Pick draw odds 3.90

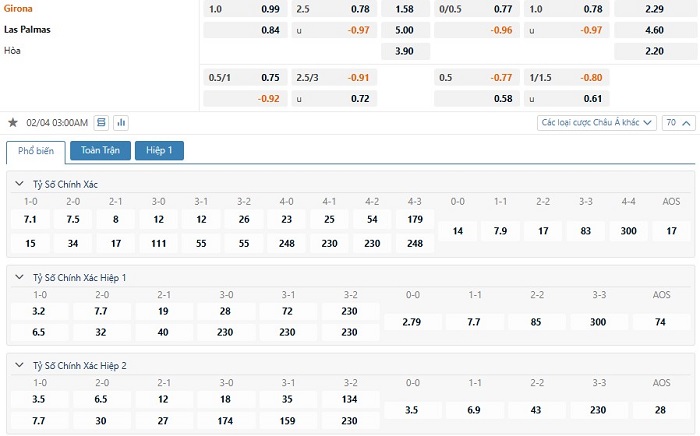click(405, 51)
